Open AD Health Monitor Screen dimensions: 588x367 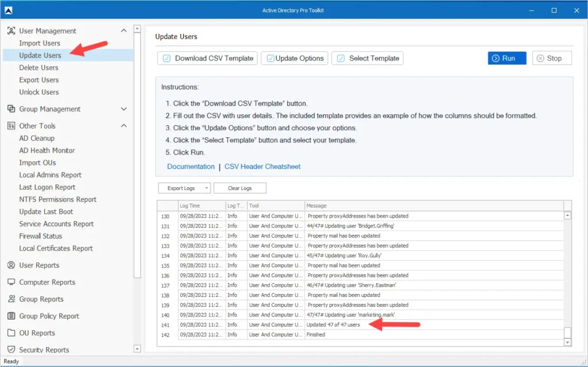pos(47,150)
